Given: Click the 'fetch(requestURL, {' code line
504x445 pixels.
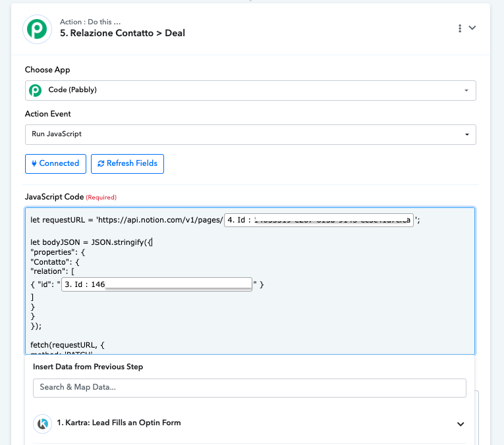Looking at the screenshot, I should [x=67, y=345].
